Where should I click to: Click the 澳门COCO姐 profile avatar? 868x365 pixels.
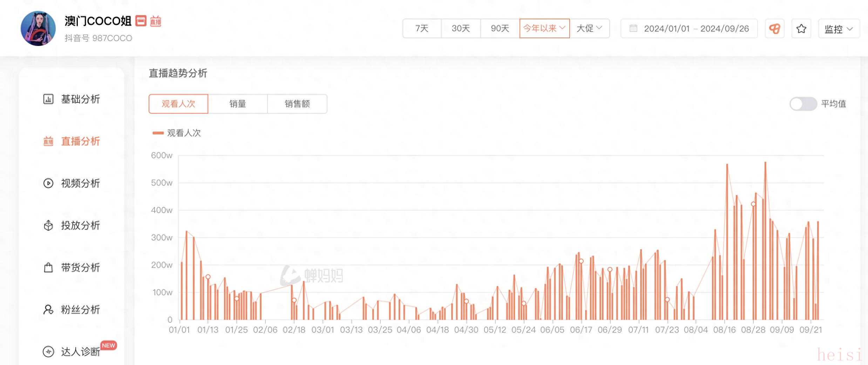[38, 28]
